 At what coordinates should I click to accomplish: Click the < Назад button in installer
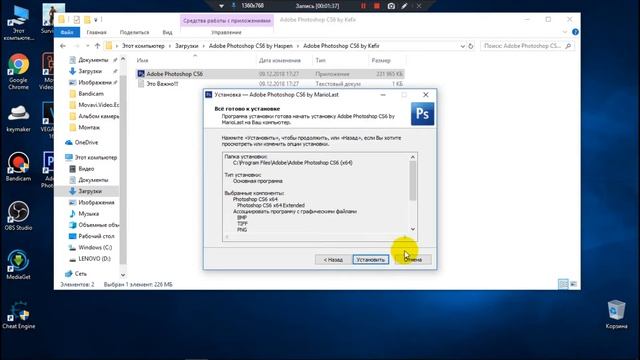[x=333, y=260]
